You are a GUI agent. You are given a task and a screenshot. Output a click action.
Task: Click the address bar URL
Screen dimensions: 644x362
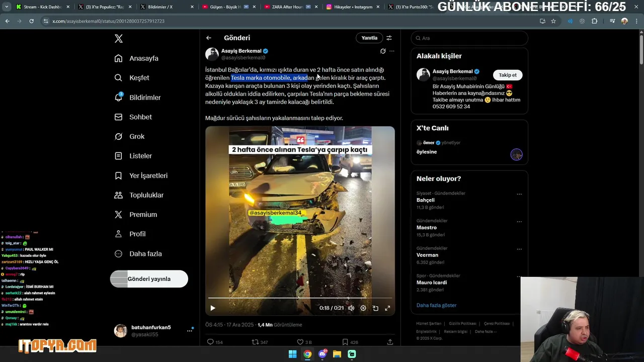[108, 21]
